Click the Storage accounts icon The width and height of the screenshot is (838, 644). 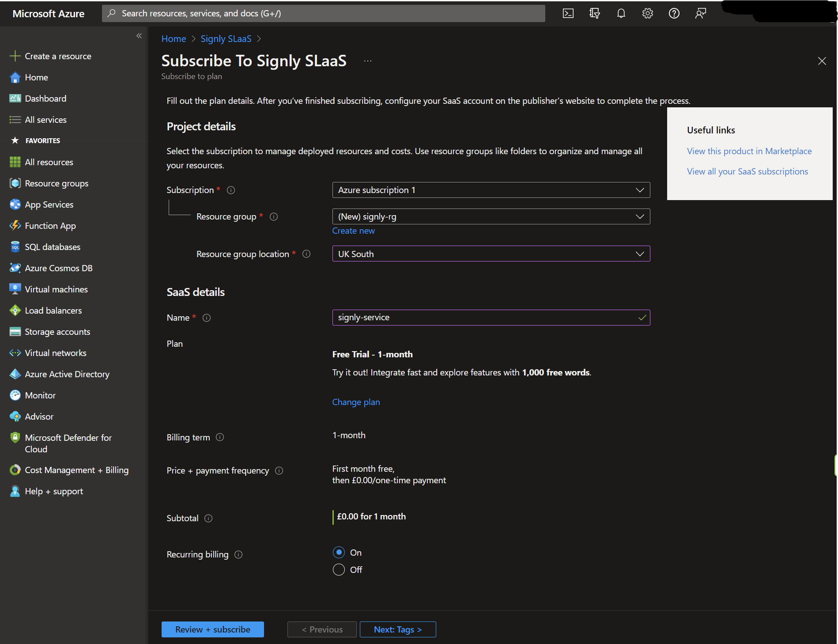[x=15, y=332]
